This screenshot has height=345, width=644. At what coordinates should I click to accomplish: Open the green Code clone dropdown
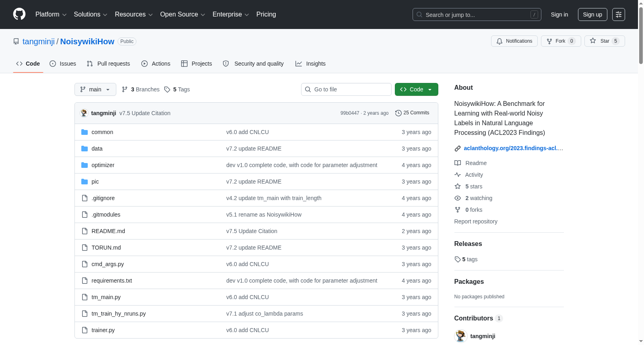click(x=416, y=89)
